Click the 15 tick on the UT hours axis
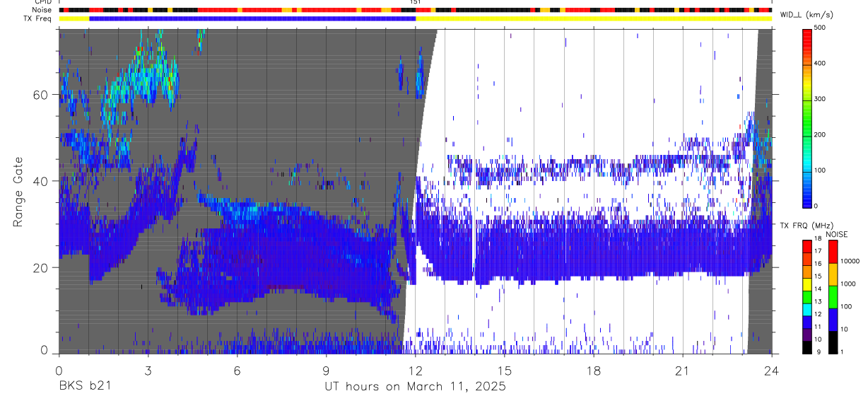The image size is (868, 401). (505, 370)
